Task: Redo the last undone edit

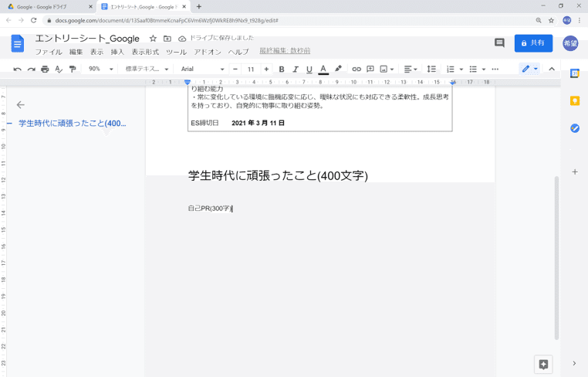Action: point(31,69)
